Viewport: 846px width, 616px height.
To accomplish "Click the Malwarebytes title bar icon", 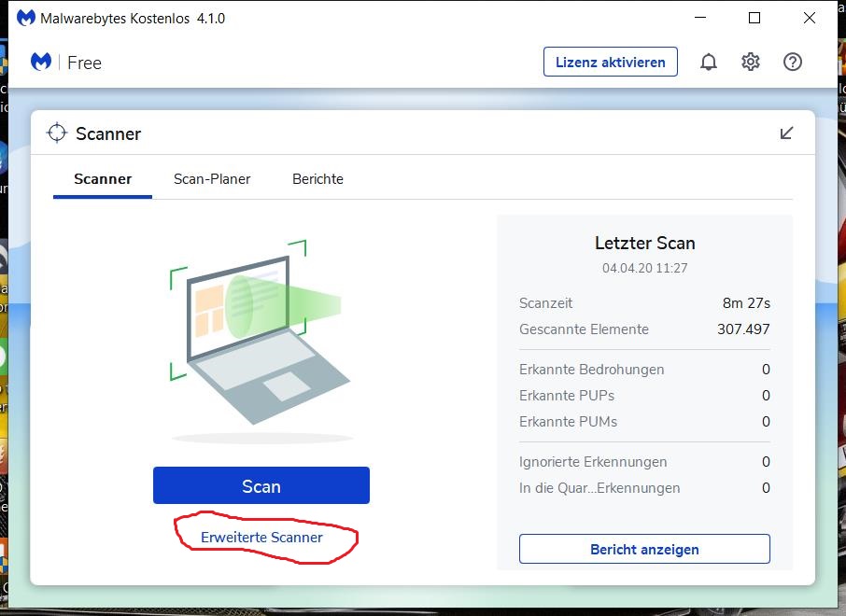I will click(x=26, y=19).
